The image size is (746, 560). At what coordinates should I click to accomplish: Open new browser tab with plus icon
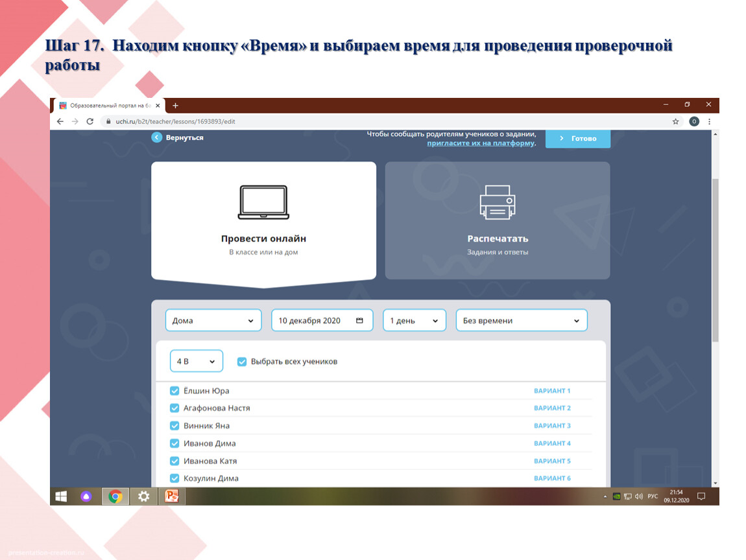(175, 106)
